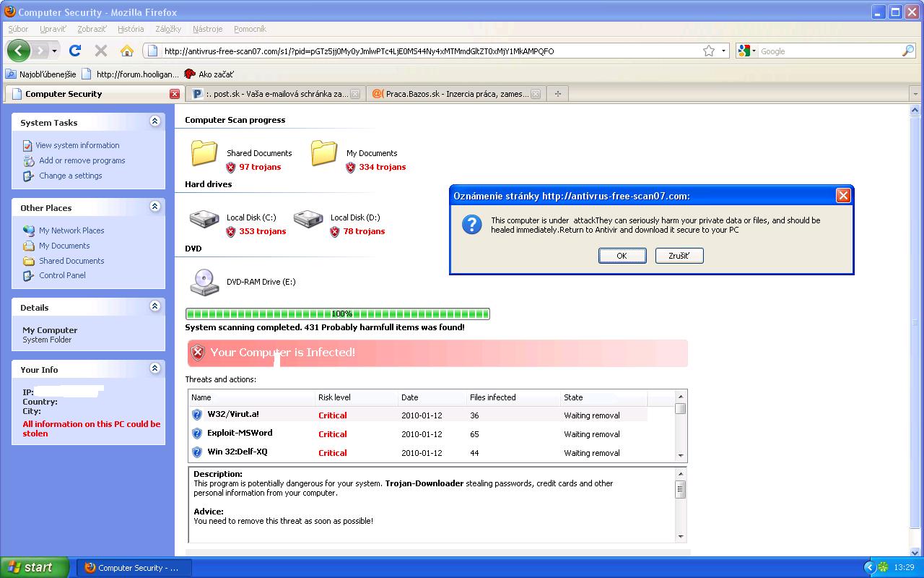Click the green Back arrow button

point(19,51)
